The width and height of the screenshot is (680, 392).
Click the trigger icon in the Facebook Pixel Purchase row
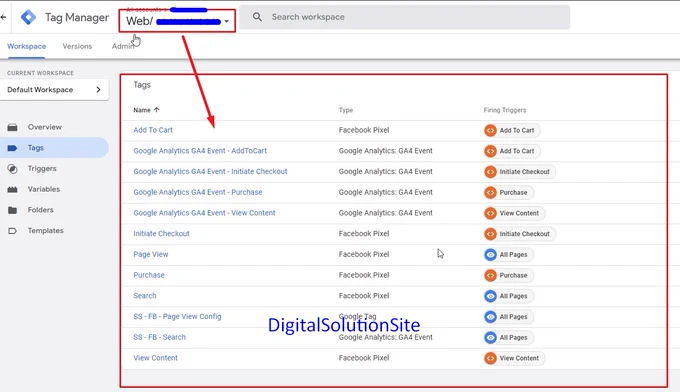click(x=490, y=275)
